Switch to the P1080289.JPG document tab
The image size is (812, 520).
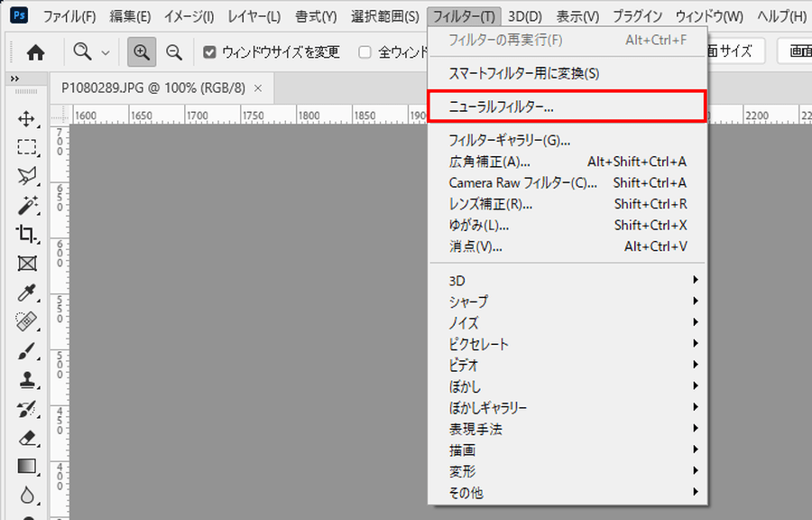153,88
